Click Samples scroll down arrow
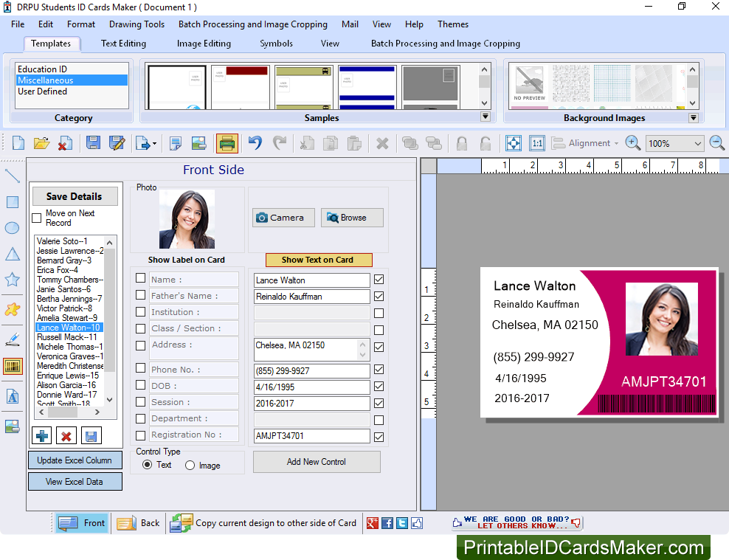Viewport: 729px width, 560px height. (x=485, y=103)
